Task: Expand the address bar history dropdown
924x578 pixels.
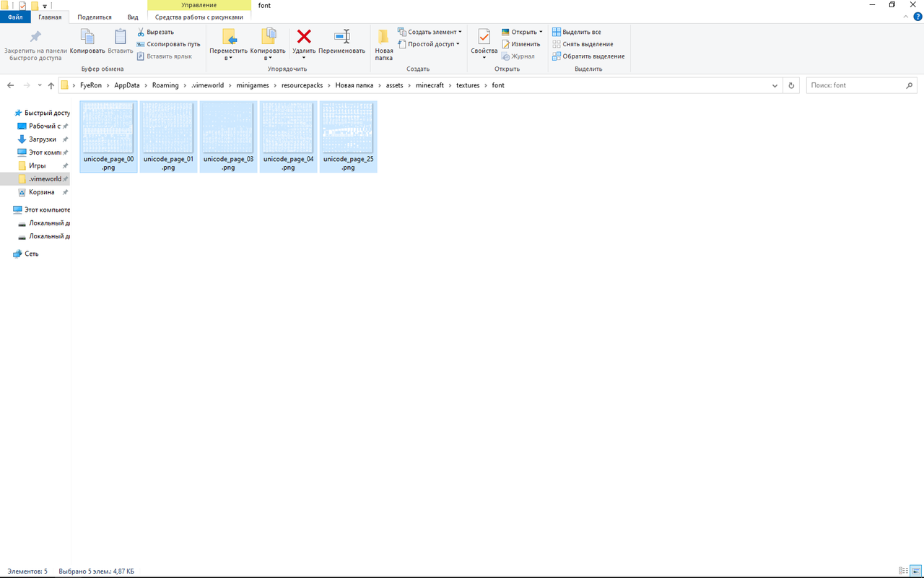Action: (x=775, y=85)
